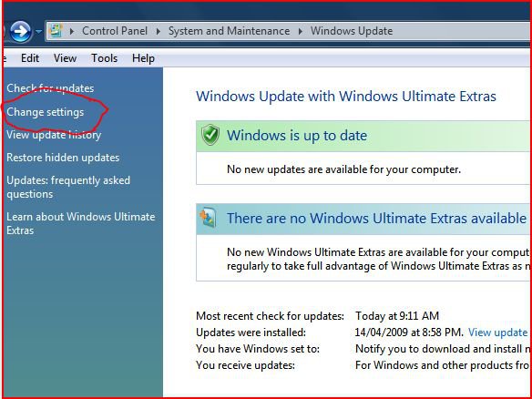Click 'Today at 9:11 AM' value
Image resolution: width=532 pixels, height=399 pixels.
(x=397, y=316)
